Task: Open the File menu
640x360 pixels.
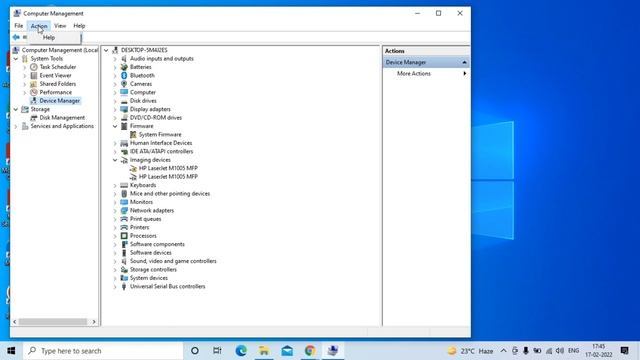Action: tap(18, 26)
